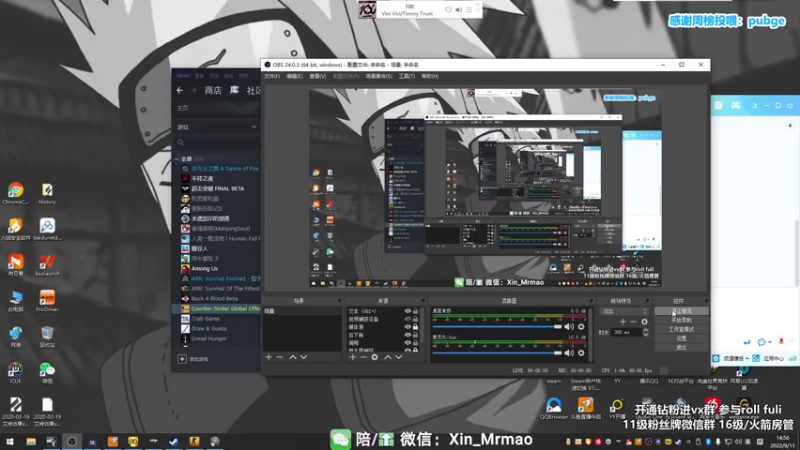
Task: Click the microphone/Aux volume slider handle
Action: click(x=558, y=353)
